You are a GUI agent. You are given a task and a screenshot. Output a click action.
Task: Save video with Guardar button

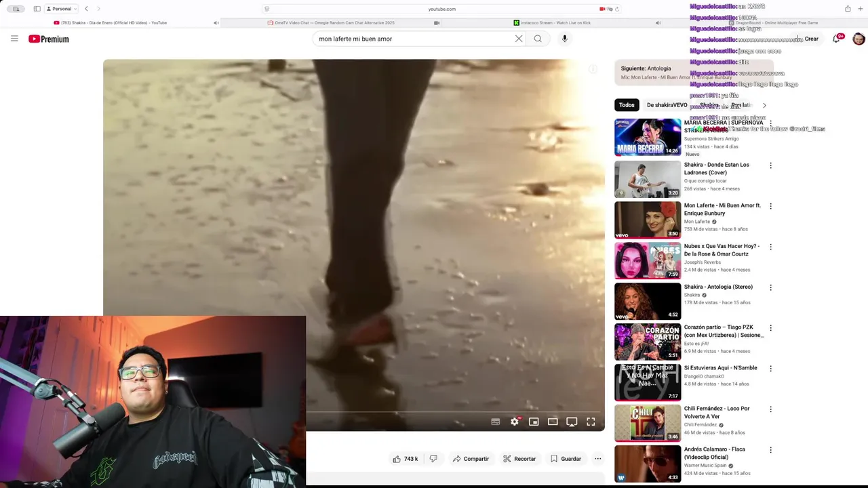566,459
